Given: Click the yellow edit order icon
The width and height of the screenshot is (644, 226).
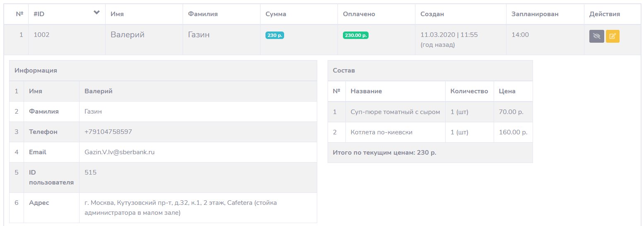Looking at the screenshot, I should tap(613, 36).
